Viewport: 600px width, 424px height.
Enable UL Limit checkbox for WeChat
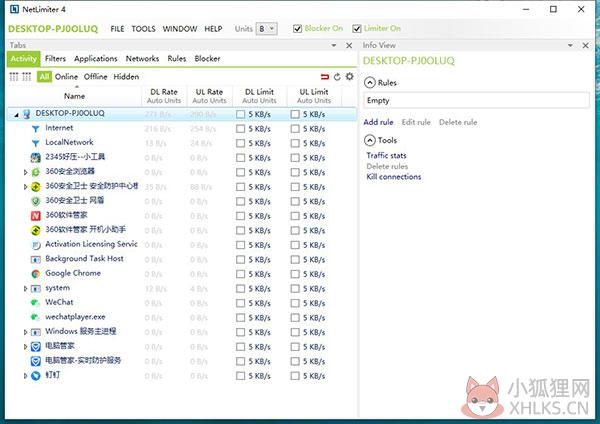coord(295,303)
